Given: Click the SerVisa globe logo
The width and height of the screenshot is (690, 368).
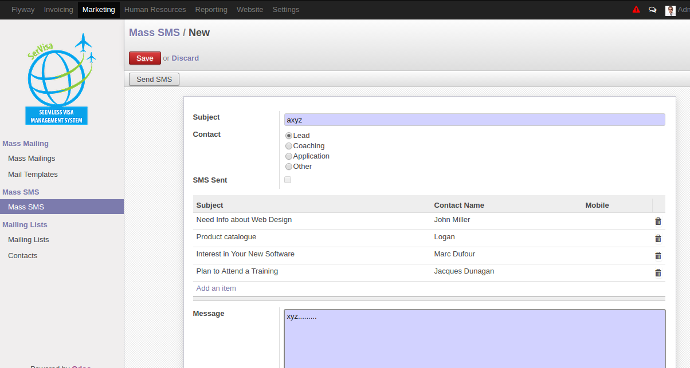Looking at the screenshot, I should 57,79.
